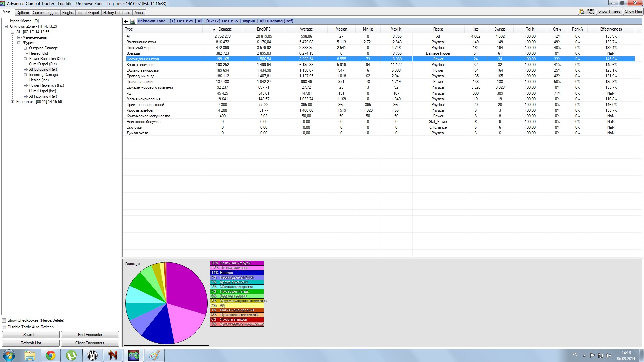Image resolution: width=644 pixels, height=362 pixels.
Task: Collapse the Unknown Zone tree node
Action: pos(6,26)
